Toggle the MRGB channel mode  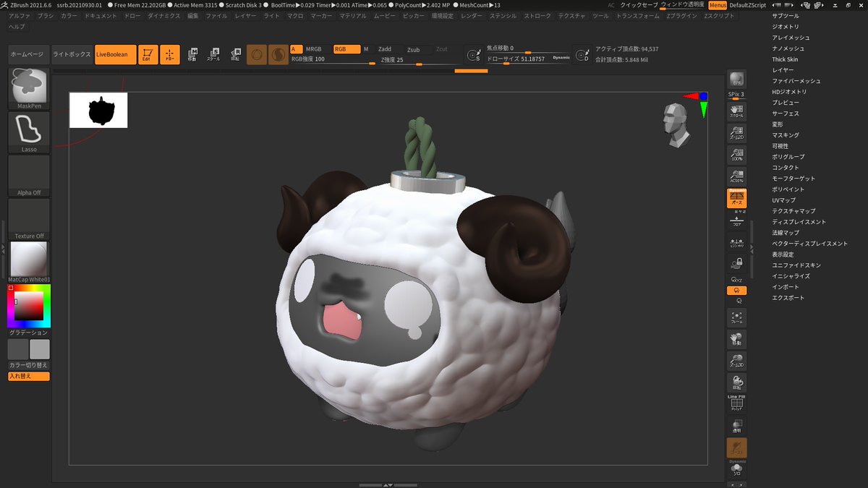[x=314, y=49]
